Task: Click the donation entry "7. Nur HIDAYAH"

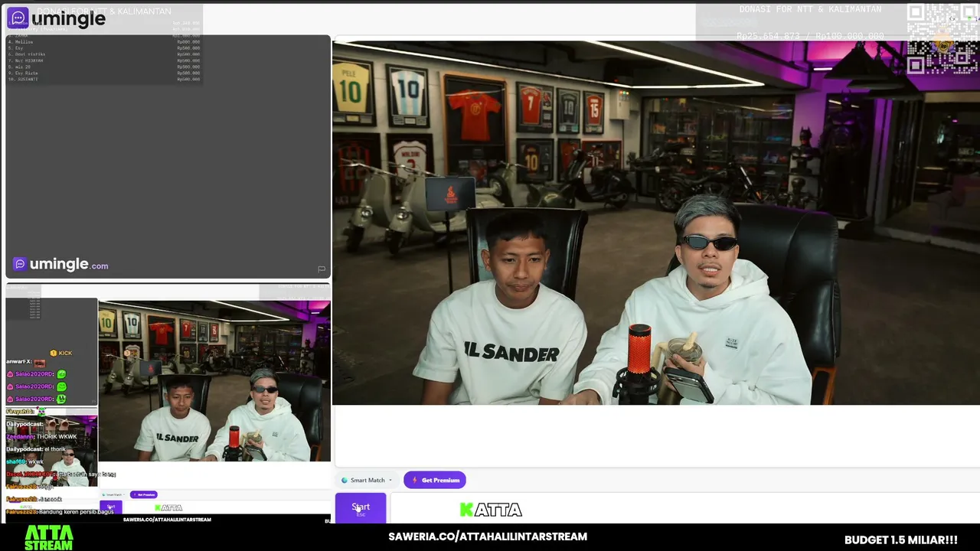Action: (25, 60)
